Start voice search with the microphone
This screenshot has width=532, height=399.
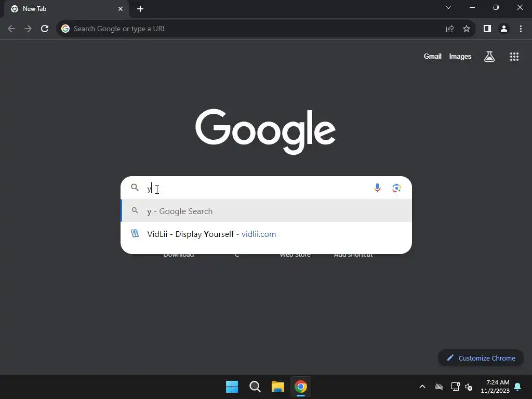point(377,188)
